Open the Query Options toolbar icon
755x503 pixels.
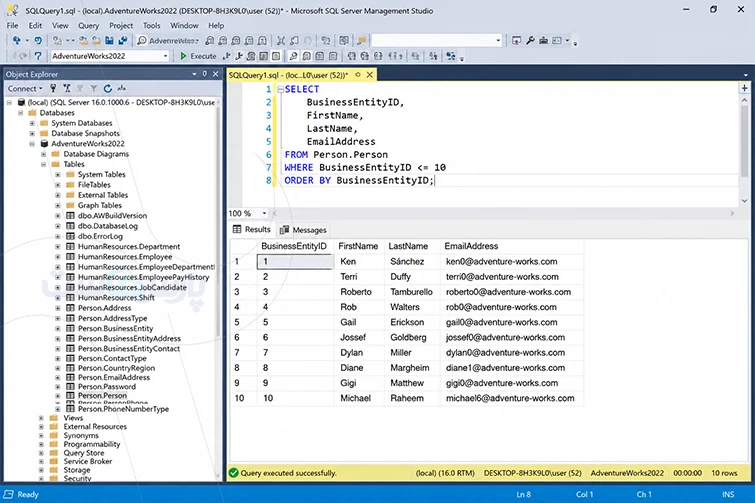(263, 56)
